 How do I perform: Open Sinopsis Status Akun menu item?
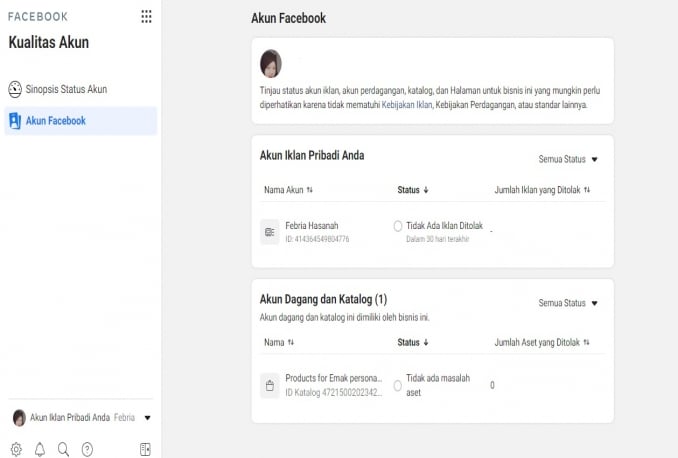66,90
